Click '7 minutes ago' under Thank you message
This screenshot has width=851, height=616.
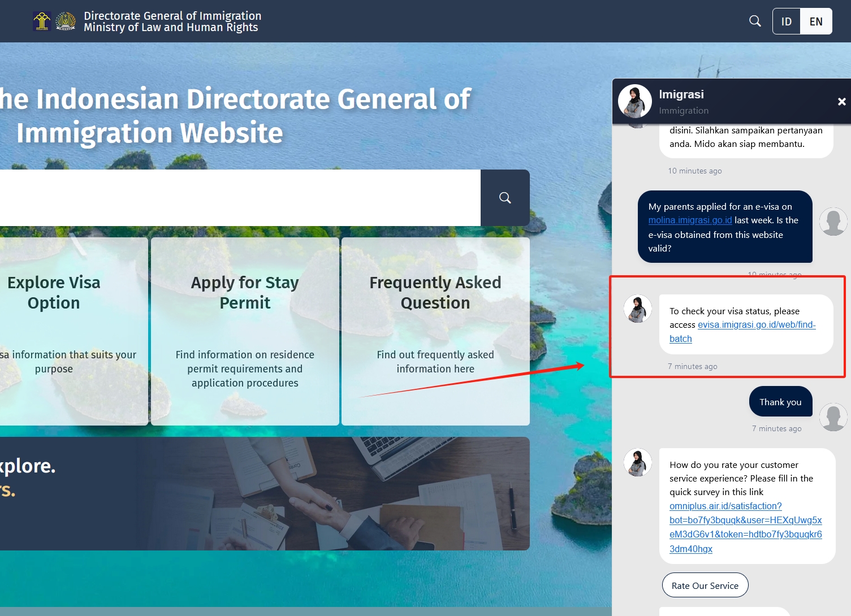point(776,428)
